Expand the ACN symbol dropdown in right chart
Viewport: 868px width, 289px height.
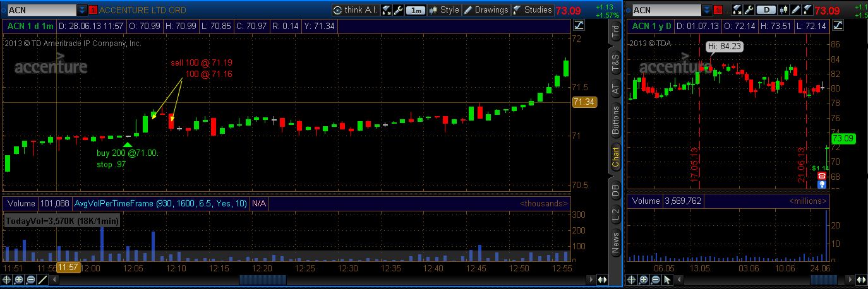(x=707, y=10)
